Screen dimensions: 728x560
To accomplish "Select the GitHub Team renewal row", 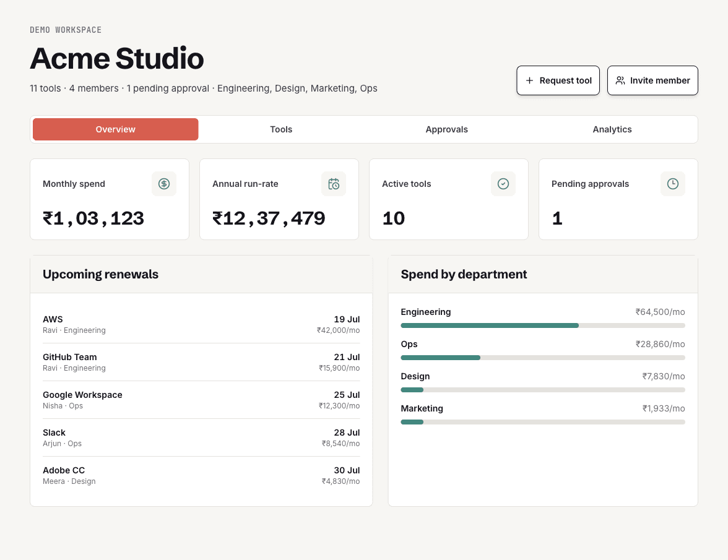I will coord(201,363).
